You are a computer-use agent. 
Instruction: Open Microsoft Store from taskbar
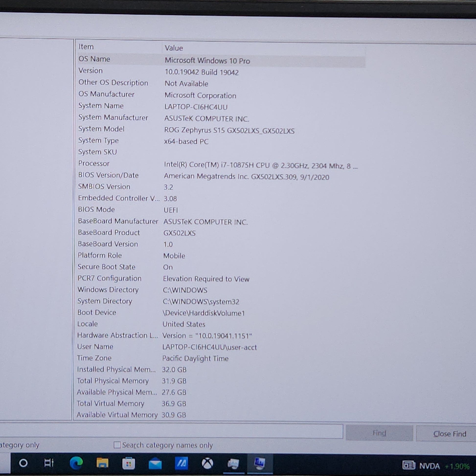[x=128, y=464]
